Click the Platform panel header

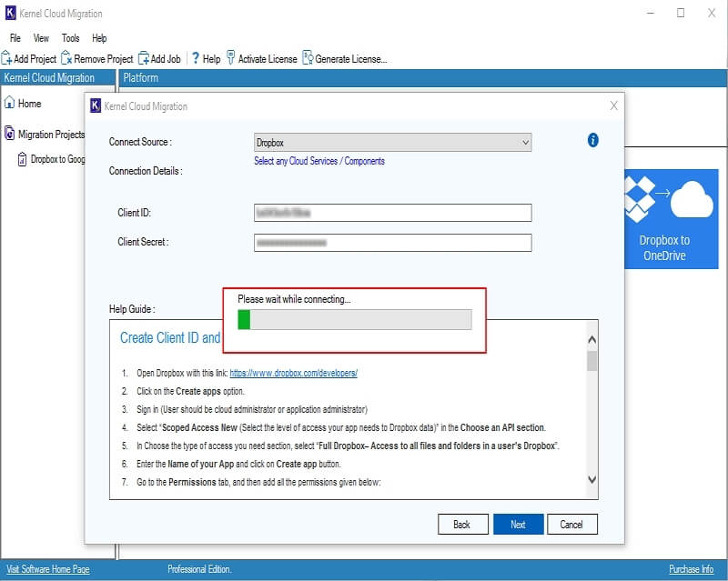[x=422, y=77]
